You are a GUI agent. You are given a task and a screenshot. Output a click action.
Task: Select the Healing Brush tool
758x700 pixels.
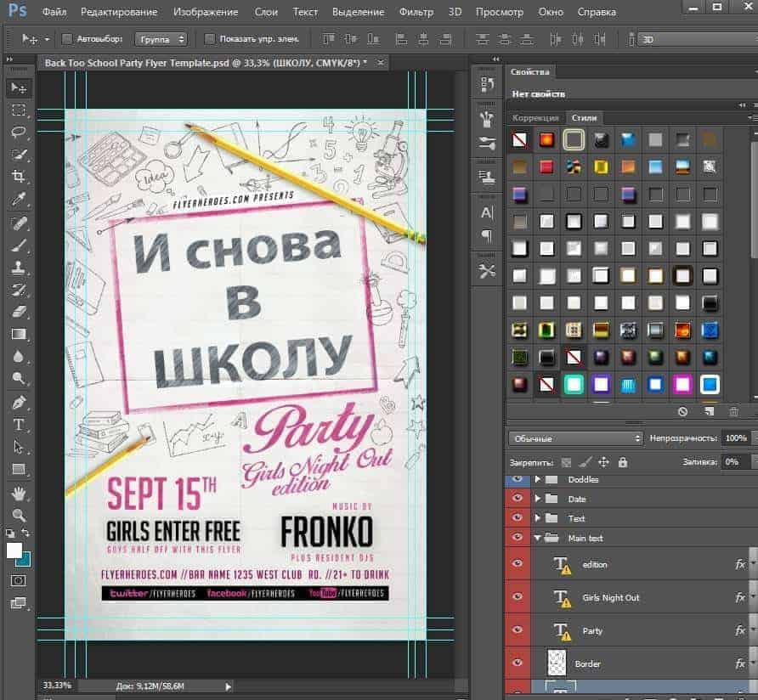pyautogui.click(x=19, y=223)
